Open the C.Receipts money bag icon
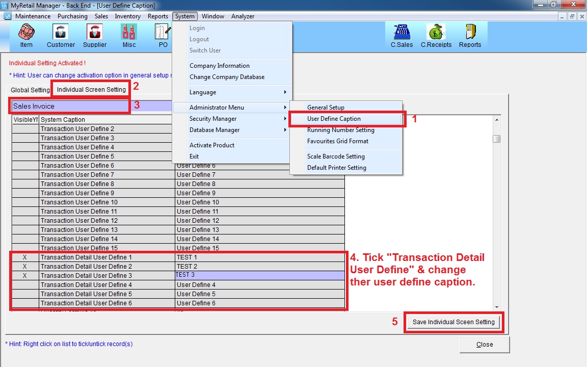588x367 pixels. tap(436, 35)
